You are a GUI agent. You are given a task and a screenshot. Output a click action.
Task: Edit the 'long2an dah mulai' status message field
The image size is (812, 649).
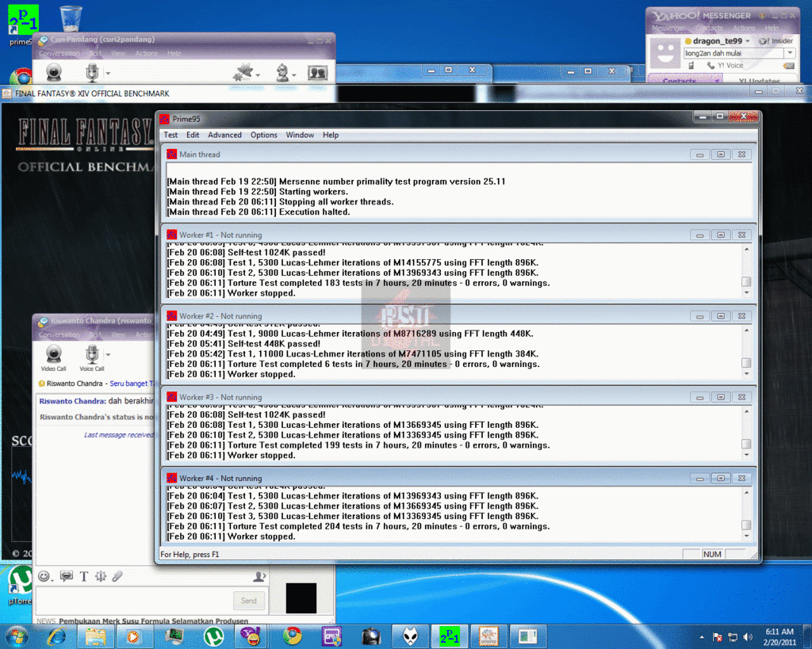(733, 53)
